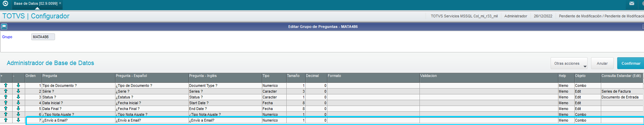
Task: Click the Administrador user label in header
Action: pyautogui.click(x=516, y=16)
